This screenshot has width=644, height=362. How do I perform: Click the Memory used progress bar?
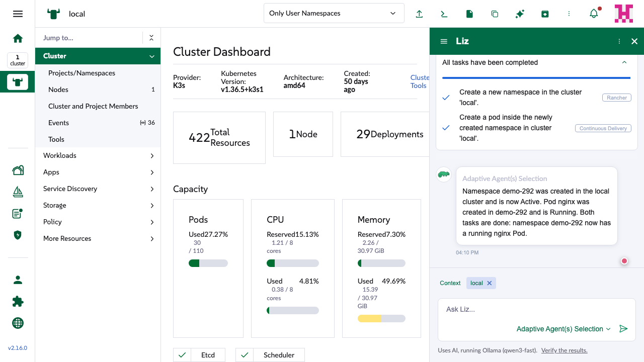[381, 318]
